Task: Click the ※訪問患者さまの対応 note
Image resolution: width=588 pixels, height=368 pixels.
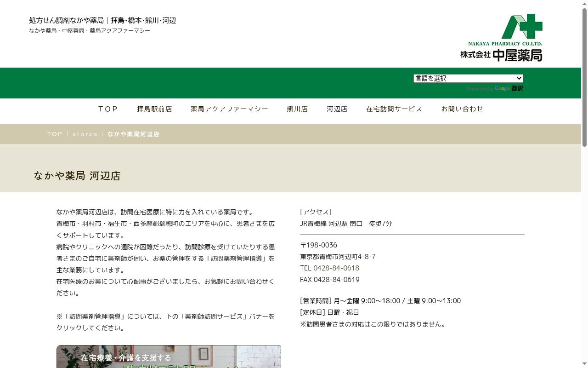Action: [x=373, y=324]
